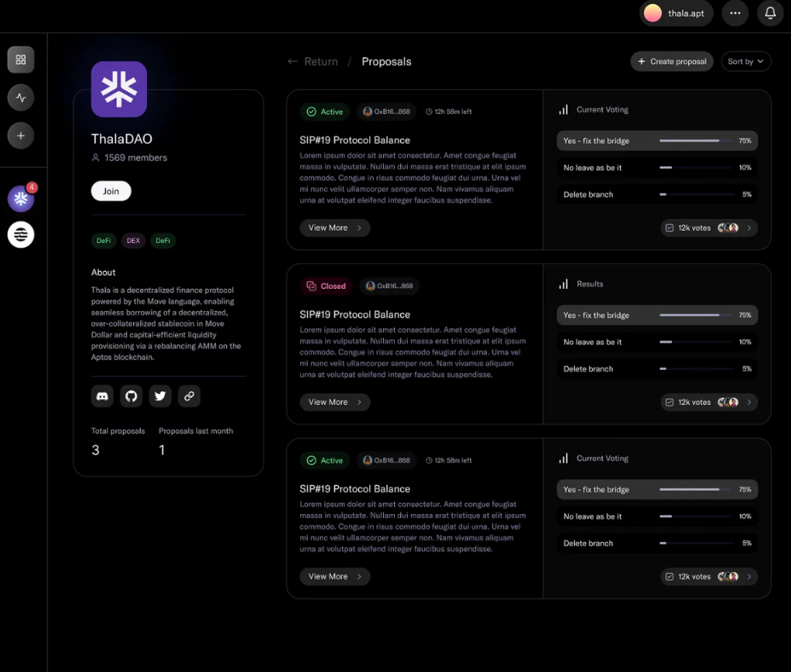This screenshot has width=791, height=672.
Task: Expand 12k votes in first proposal
Action: [x=709, y=228]
